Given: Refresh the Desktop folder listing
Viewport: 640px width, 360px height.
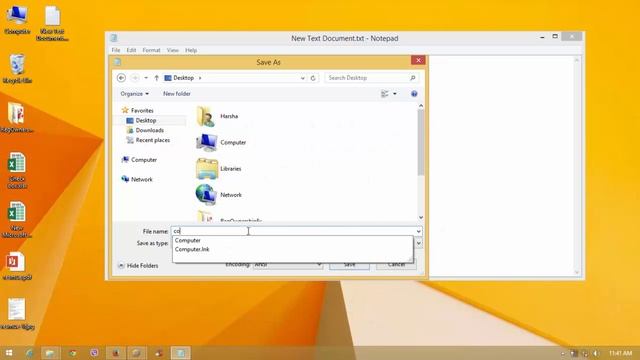Looking at the screenshot, I should [x=313, y=78].
